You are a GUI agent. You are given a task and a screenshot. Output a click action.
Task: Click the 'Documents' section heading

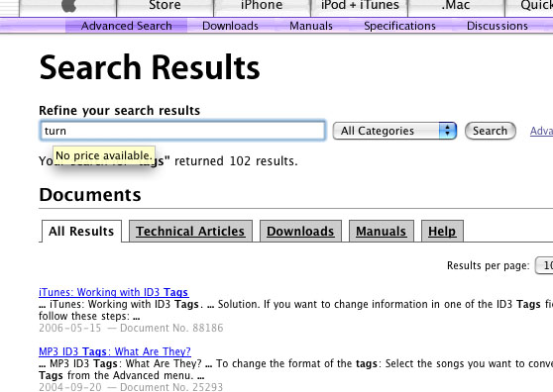[x=90, y=194]
